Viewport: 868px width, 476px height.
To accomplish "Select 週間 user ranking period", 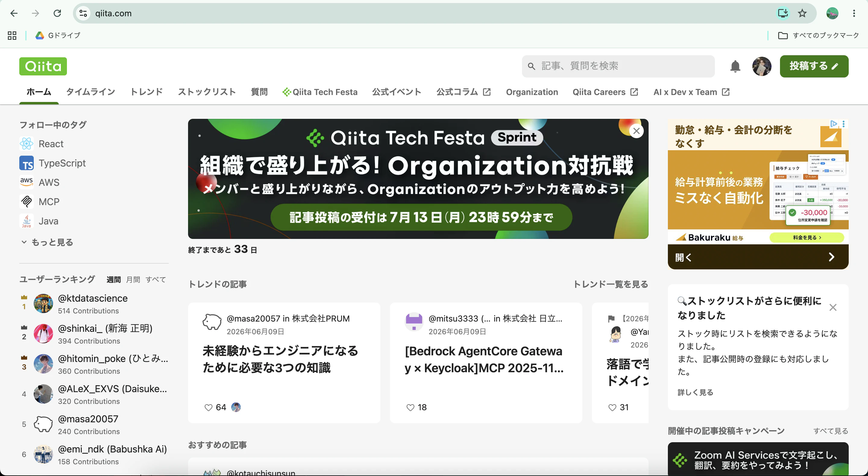I will 114,279.
